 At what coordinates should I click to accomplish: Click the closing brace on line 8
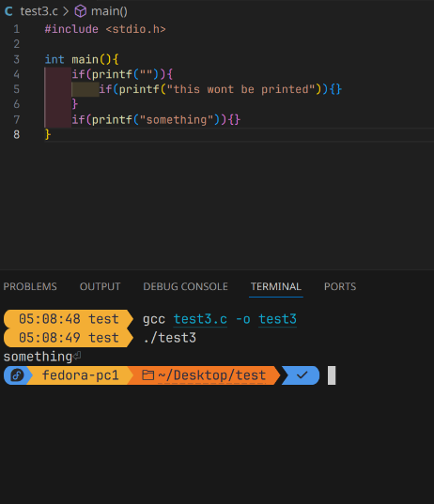pyautogui.click(x=48, y=134)
